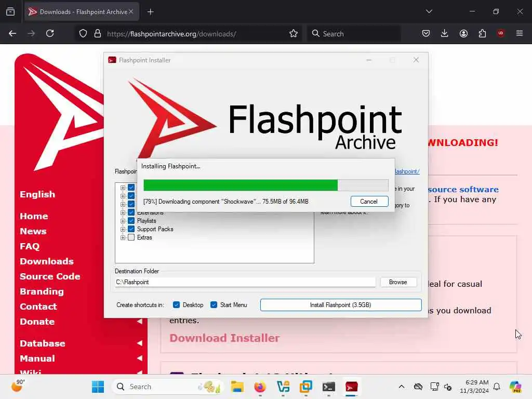Follow the Download Installer link

point(224,338)
